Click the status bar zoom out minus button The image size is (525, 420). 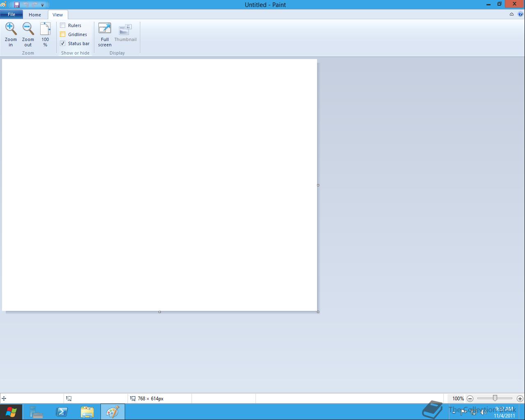(x=470, y=398)
